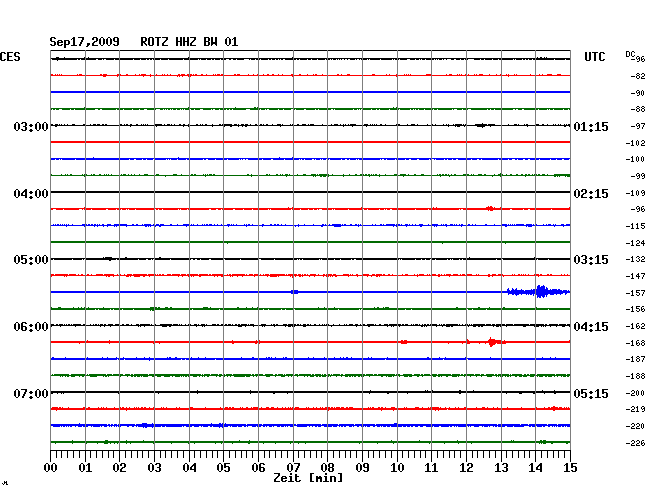Select the 04:15 UTC time label
Viewport: 650px width, 494px height.
591,327
